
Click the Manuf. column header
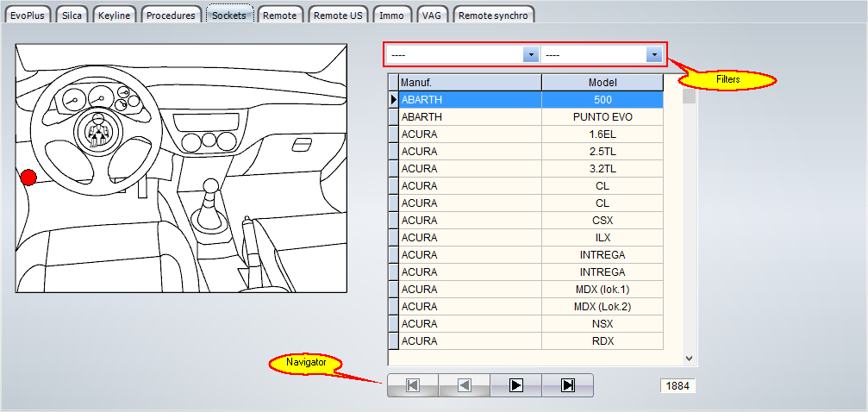tap(470, 83)
